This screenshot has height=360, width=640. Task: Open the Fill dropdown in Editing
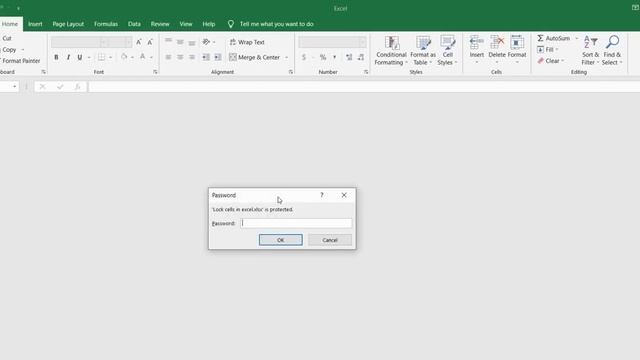click(x=548, y=49)
